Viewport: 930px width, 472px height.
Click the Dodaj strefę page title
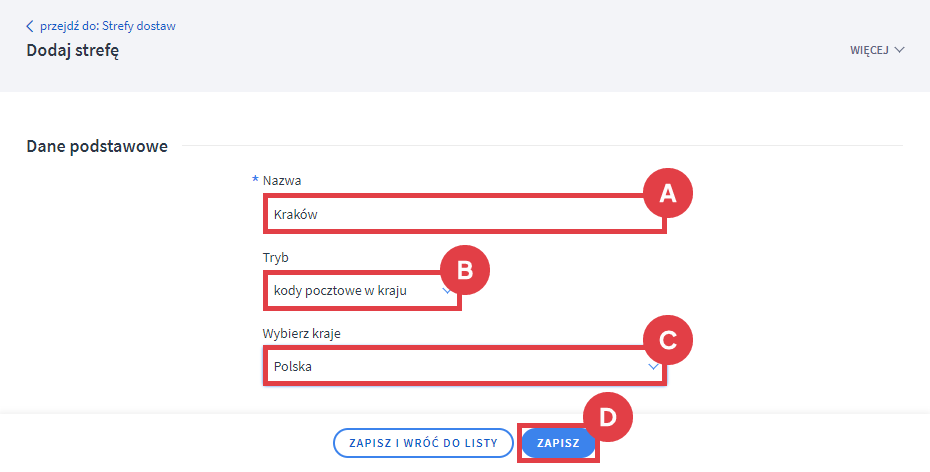(73, 50)
